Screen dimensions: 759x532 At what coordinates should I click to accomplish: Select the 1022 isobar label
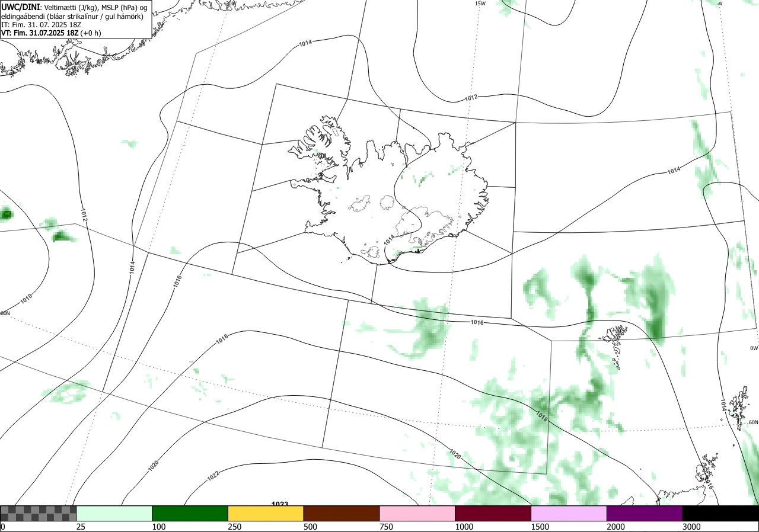pos(214,476)
